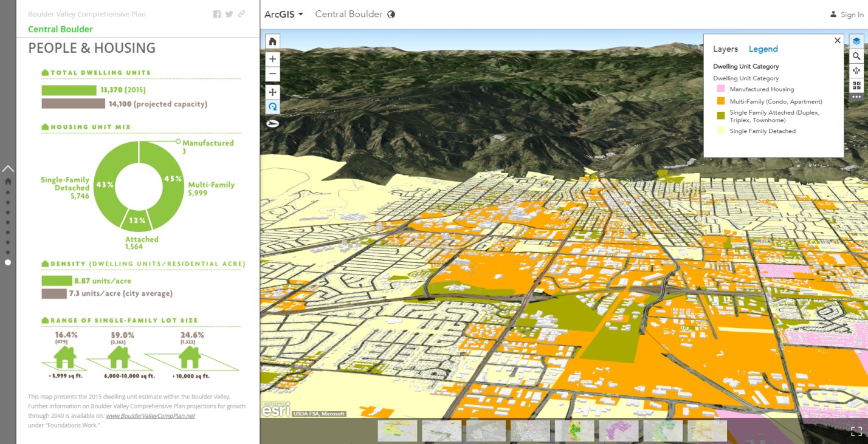This screenshot has width=868, height=444.
Task: Open the map search tool
Action: [x=856, y=56]
